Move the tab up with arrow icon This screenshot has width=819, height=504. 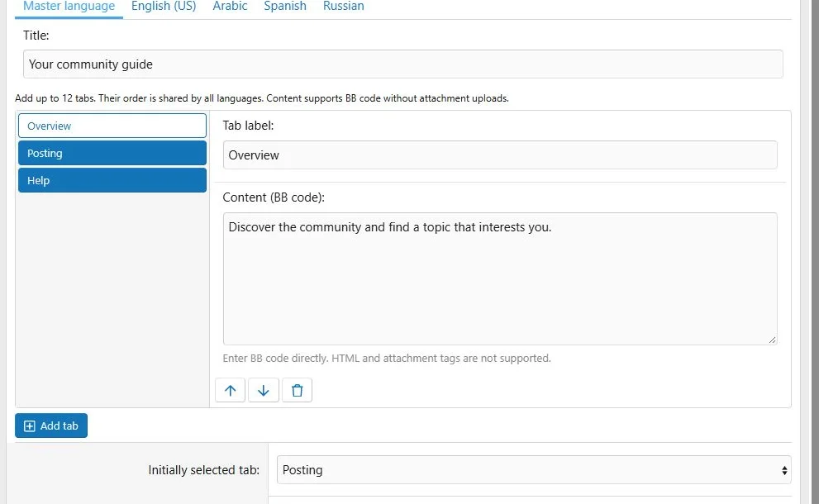coord(230,390)
